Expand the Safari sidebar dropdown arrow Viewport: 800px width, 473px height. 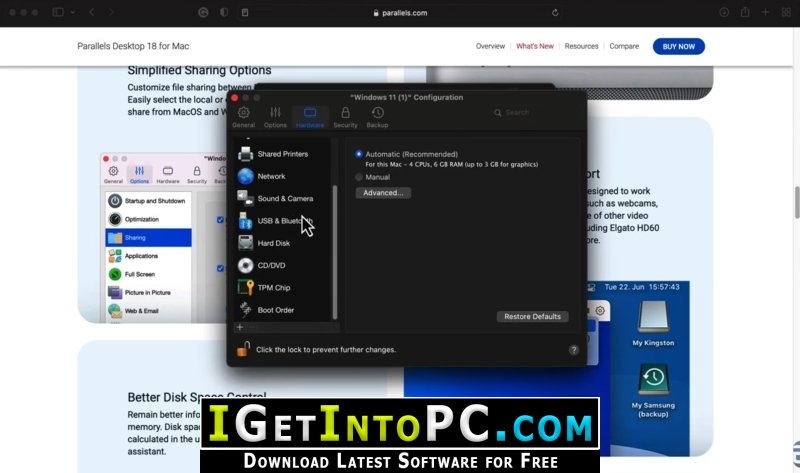[73, 12]
